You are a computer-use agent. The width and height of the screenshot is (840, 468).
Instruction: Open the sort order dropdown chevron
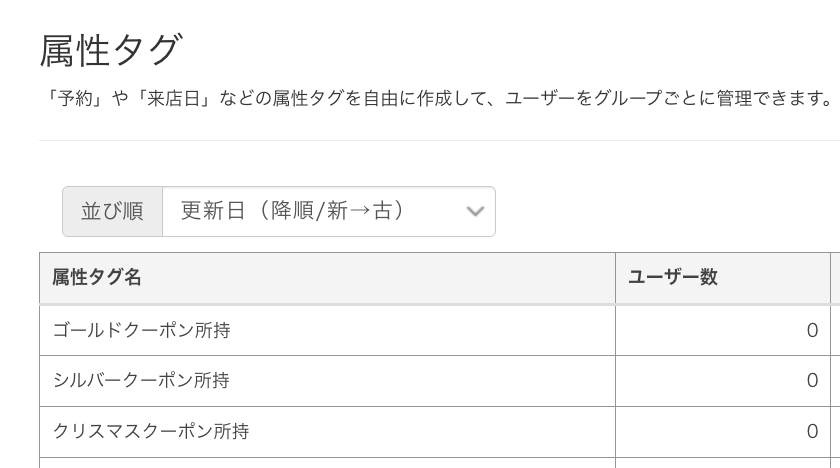pyautogui.click(x=475, y=212)
